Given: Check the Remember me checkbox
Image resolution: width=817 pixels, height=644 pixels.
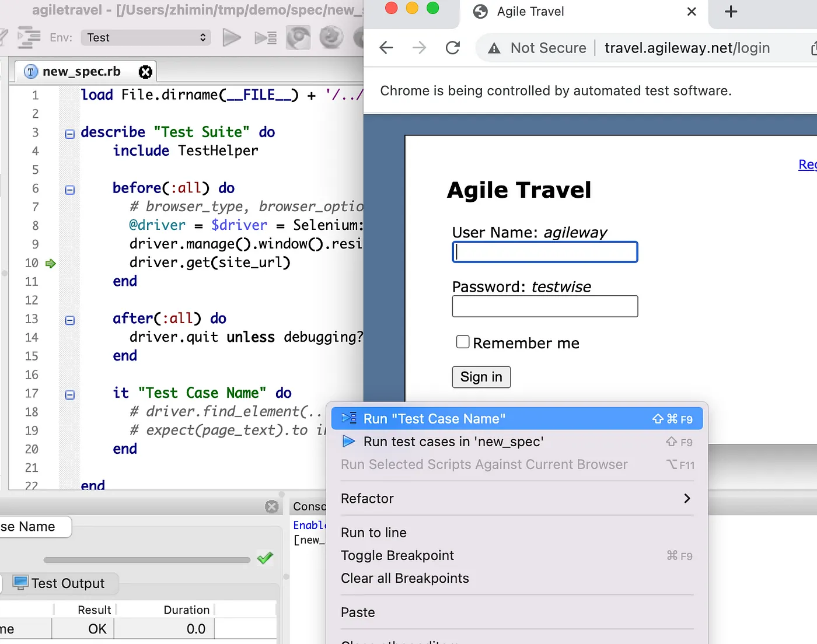Looking at the screenshot, I should tap(463, 342).
